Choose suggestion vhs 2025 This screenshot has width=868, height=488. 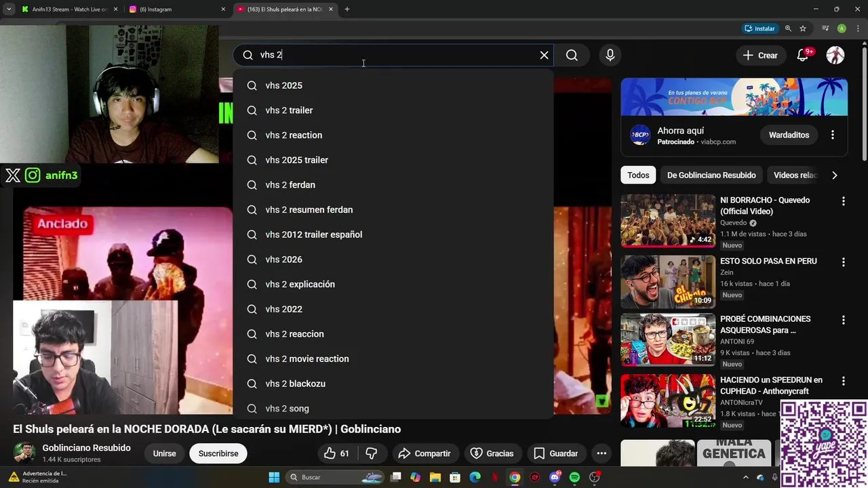click(393, 85)
